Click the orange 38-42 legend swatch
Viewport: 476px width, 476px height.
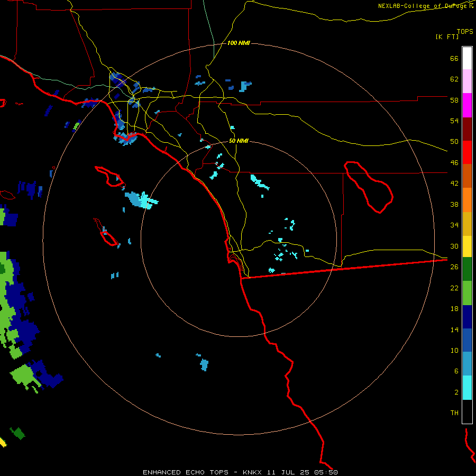467,200
